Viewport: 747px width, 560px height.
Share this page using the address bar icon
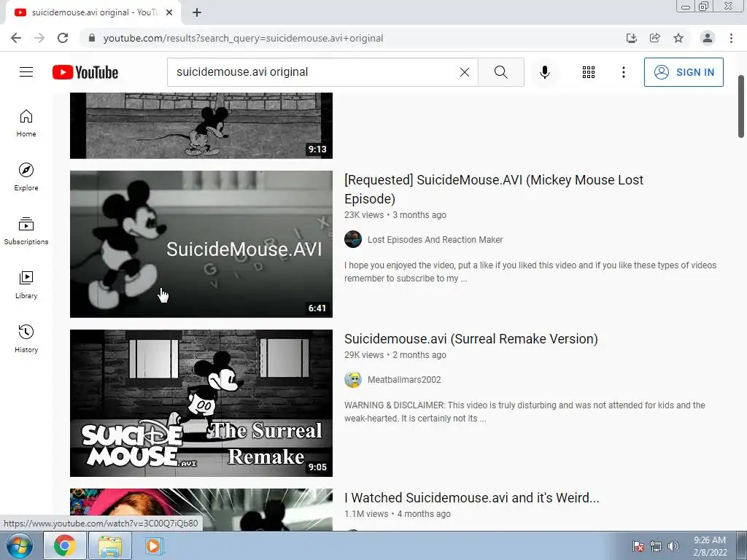tap(655, 38)
